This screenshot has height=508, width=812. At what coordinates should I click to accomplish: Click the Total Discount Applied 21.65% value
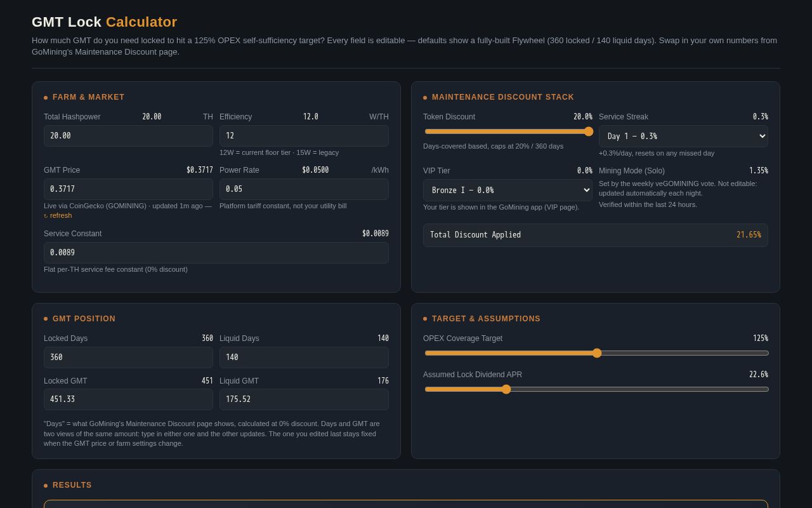(749, 235)
